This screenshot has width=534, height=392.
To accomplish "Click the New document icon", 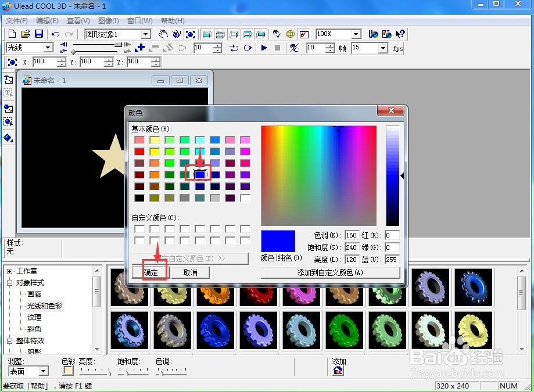I will 12,34.
